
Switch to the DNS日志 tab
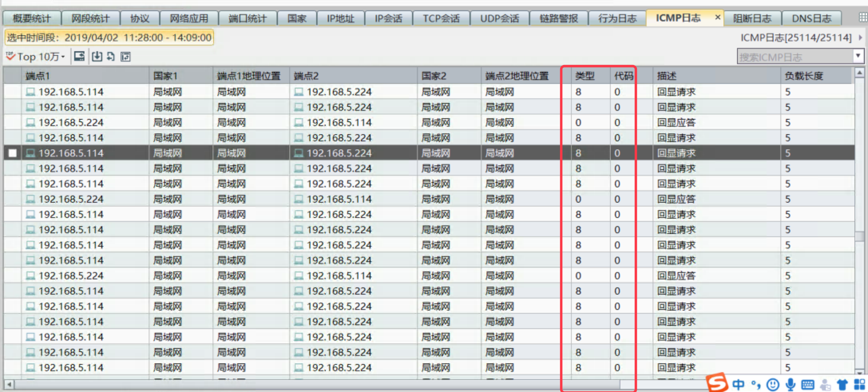[x=811, y=18]
